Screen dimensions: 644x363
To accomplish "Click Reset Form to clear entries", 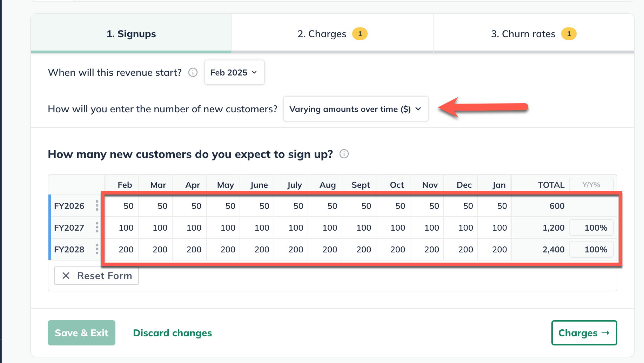I will 96,276.
